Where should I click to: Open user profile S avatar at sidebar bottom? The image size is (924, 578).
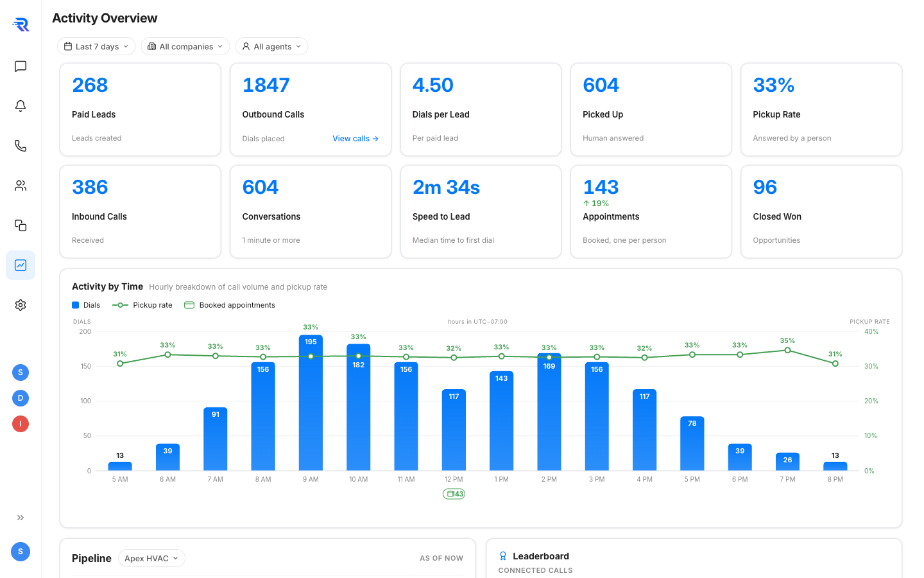[21, 552]
